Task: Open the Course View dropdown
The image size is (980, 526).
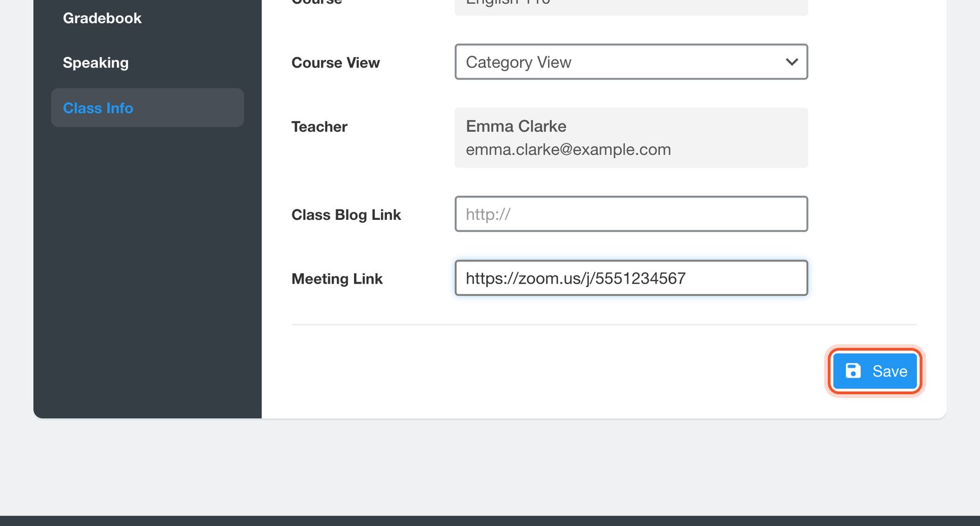Action: click(631, 62)
